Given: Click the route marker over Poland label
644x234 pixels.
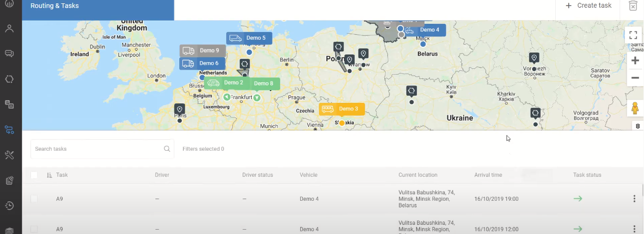Looking at the screenshot, I should (x=338, y=47).
